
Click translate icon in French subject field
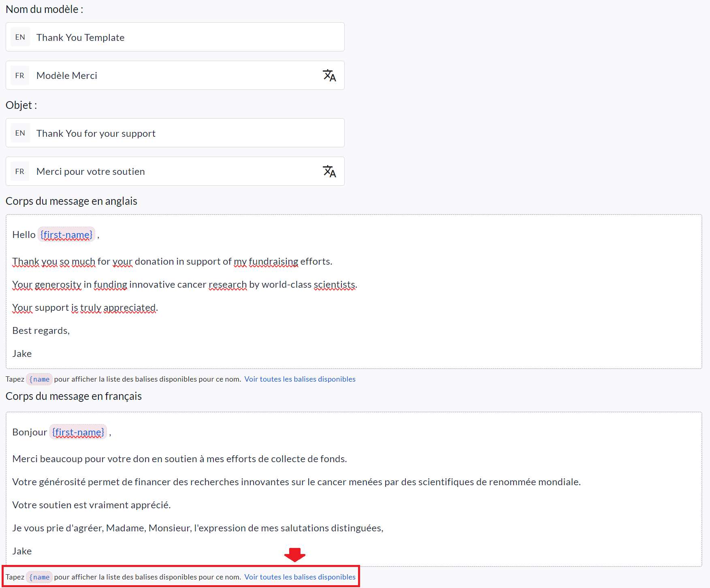click(x=329, y=172)
